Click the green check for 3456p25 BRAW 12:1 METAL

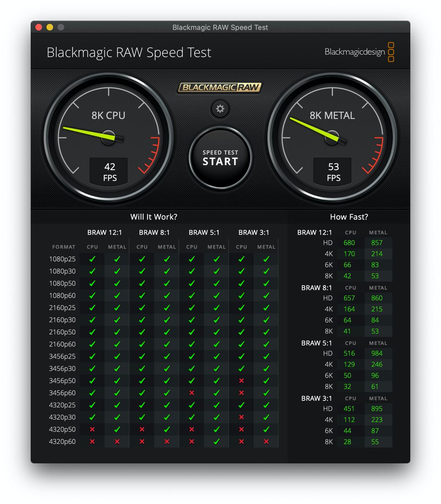[x=117, y=356]
